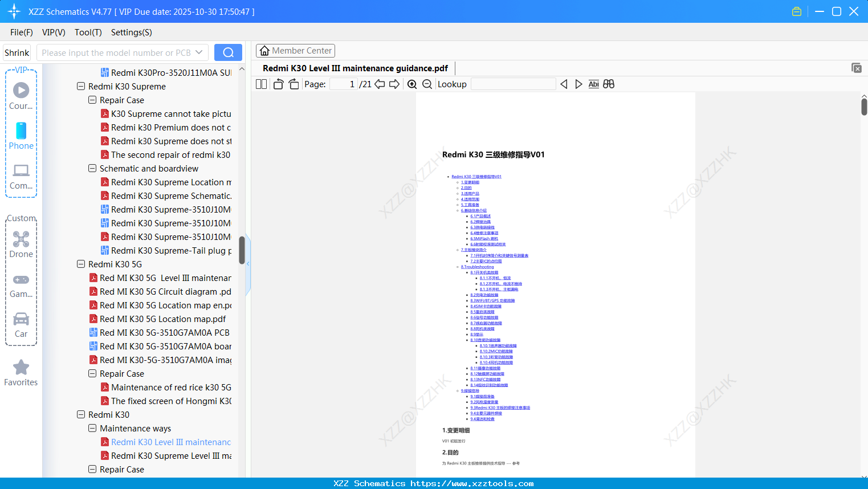Open 'Maintenance of red rice k30 5G' file
This screenshot has width=868, height=489.
[166, 388]
